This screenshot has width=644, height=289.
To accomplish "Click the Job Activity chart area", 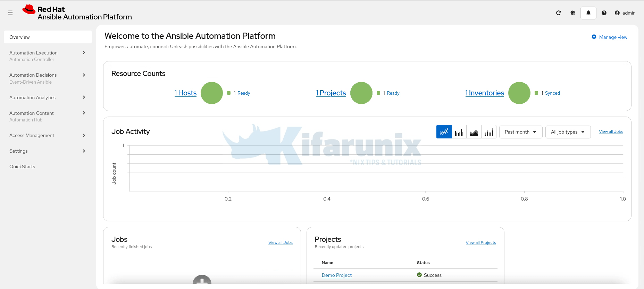I will pos(376,168).
